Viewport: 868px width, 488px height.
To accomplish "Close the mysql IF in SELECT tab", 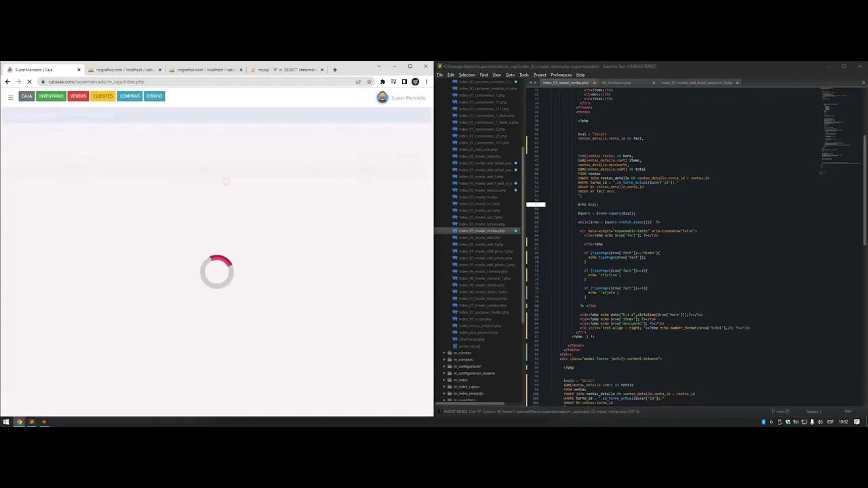I will coord(321,70).
